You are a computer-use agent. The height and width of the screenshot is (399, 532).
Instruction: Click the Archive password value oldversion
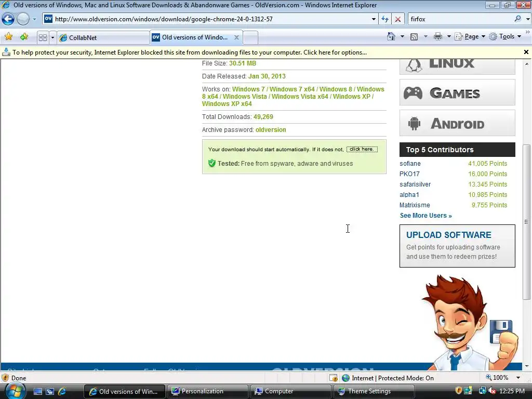click(x=271, y=129)
